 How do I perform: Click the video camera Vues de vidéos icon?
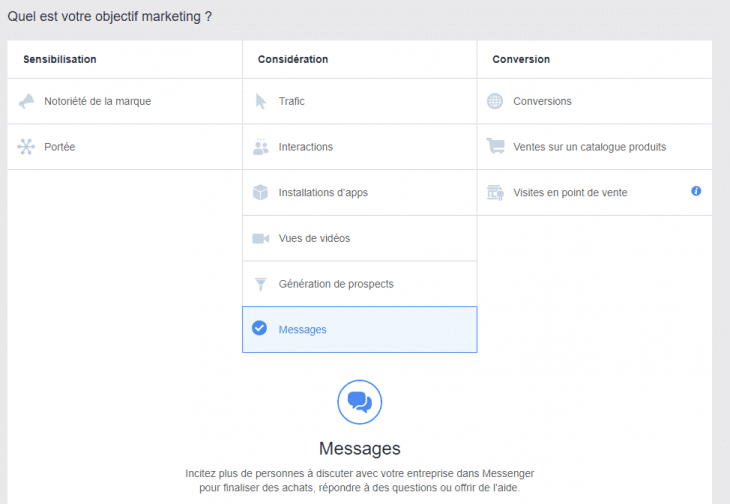click(261, 239)
